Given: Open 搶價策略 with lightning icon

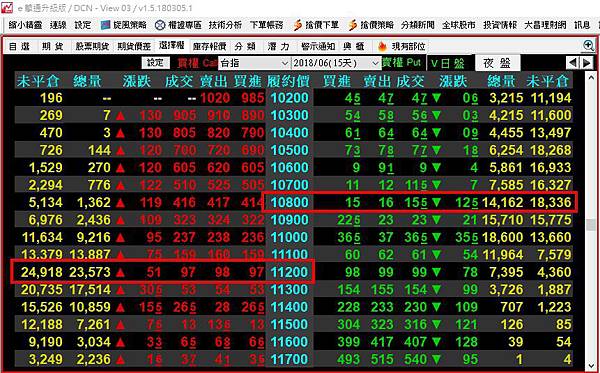Looking at the screenshot, I should click(x=371, y=26).
